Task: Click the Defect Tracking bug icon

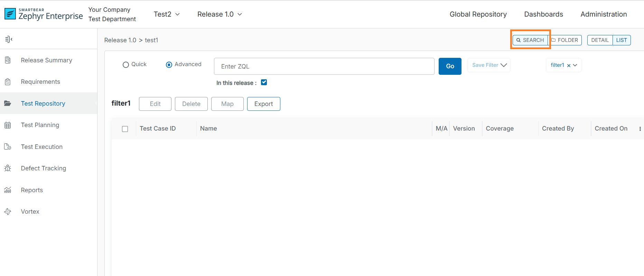Action: [8, 168]
